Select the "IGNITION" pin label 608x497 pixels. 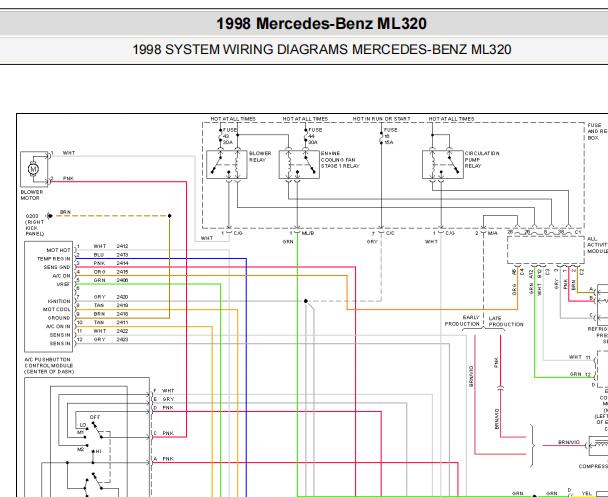click(x=59, y=301)
